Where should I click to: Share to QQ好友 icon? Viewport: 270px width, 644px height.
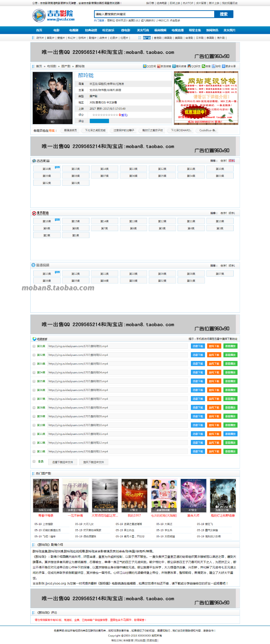point(189,66)
